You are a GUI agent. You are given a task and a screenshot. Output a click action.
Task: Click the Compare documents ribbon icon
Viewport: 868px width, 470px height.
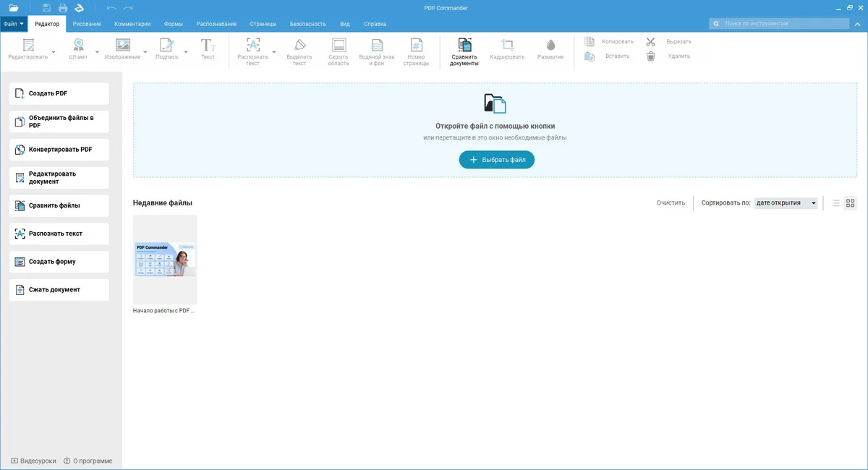point(464,46)
